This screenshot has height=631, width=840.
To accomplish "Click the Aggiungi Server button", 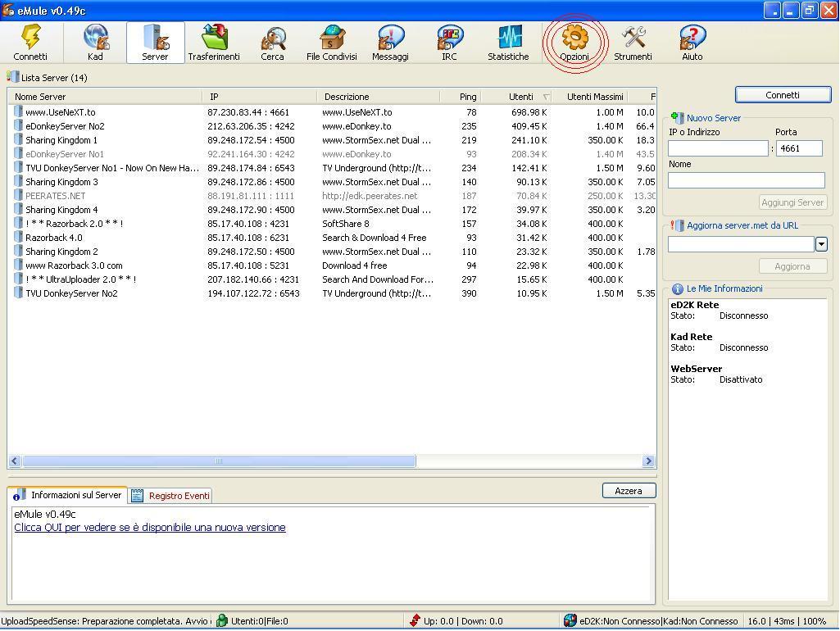I will coord(792,202).
